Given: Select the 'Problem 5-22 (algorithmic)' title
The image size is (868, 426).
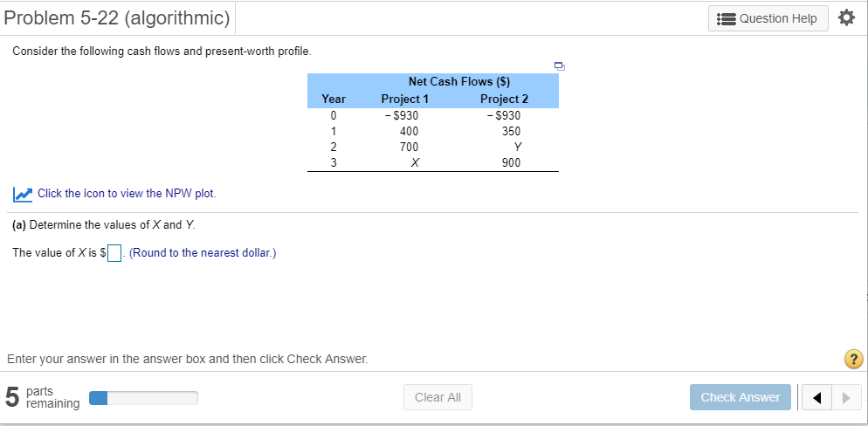Looking at the screenshot, I should pos(117,19).
